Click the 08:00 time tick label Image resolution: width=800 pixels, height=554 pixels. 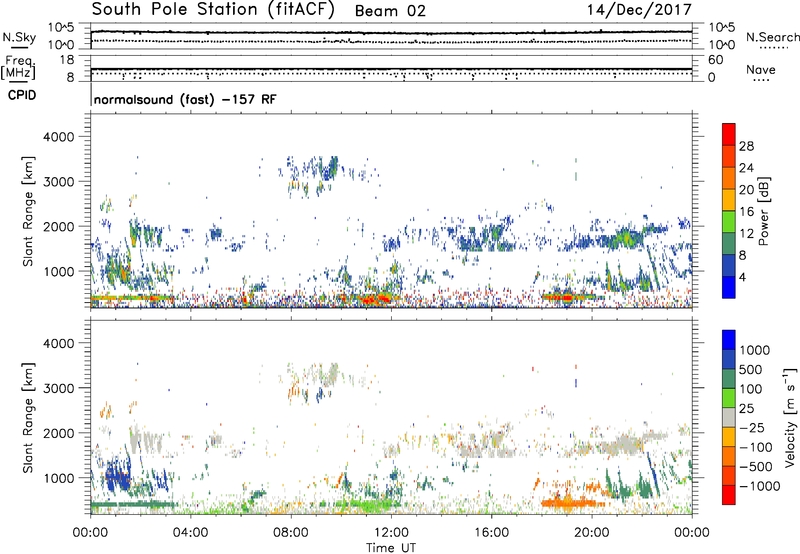pos(291,533)
